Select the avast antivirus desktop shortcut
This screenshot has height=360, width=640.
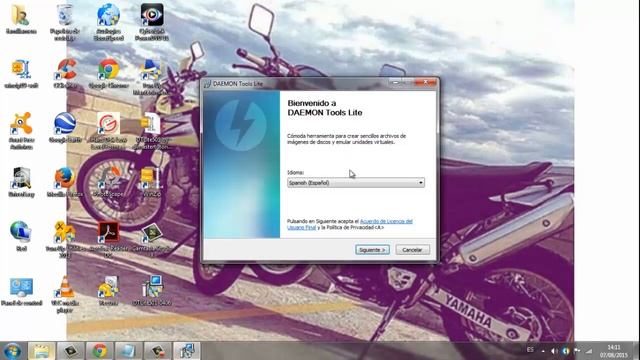(21, 131)
